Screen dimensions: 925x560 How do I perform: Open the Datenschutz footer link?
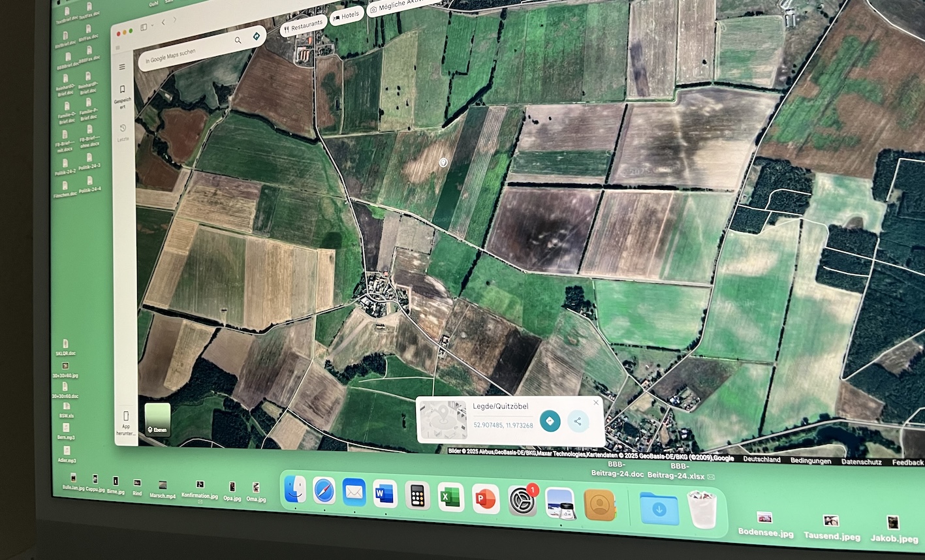pyautogui.click(x=862, y=461)
